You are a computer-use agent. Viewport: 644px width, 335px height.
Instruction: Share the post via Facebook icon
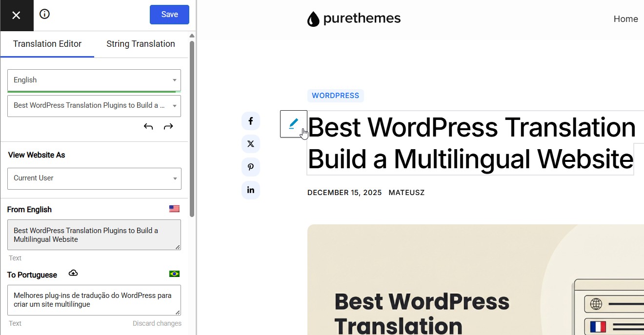point(251,121)
